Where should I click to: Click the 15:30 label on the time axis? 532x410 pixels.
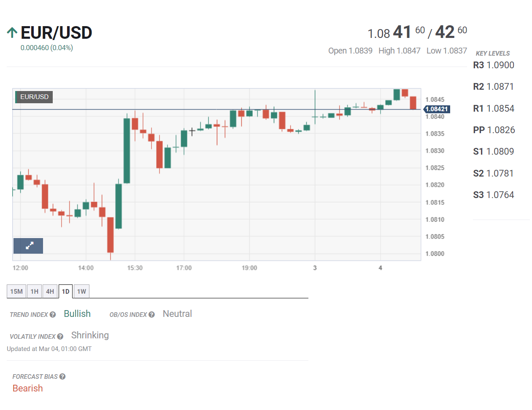pos(135,268)
